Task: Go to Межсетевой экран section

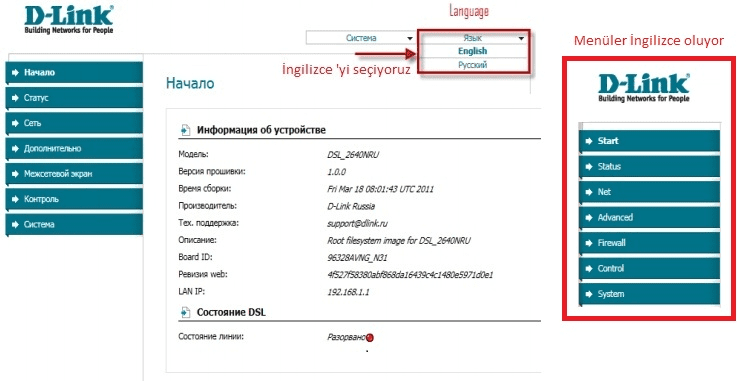Action: pos(74,174)
